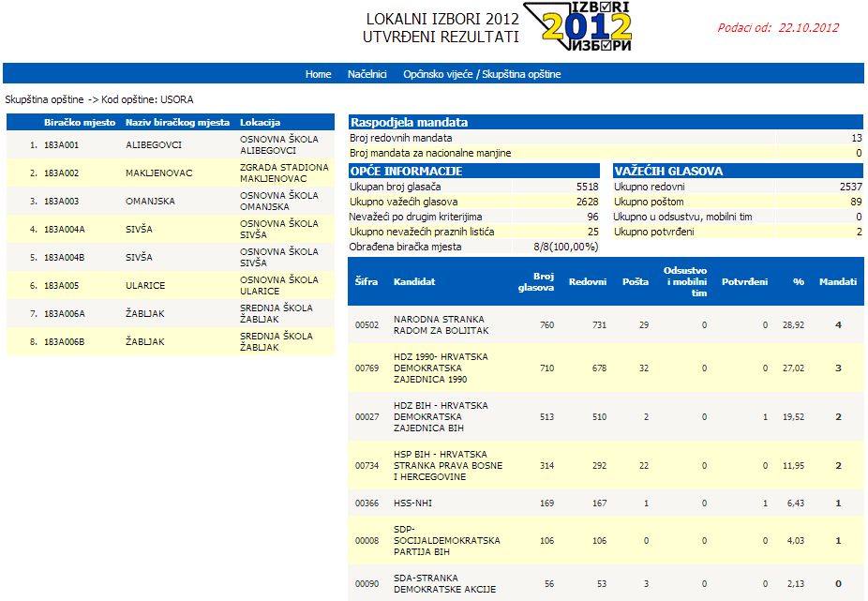
Task: Click the Pošta column header
Action: point(635,281)
